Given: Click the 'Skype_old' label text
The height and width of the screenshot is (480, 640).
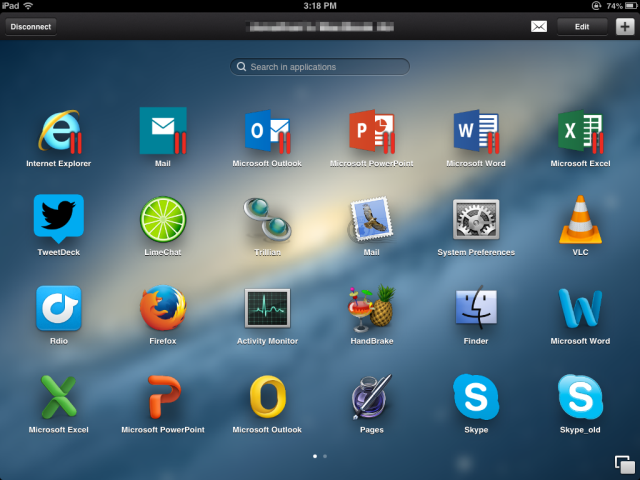Looking at the screenshot, I should point(580,430).
